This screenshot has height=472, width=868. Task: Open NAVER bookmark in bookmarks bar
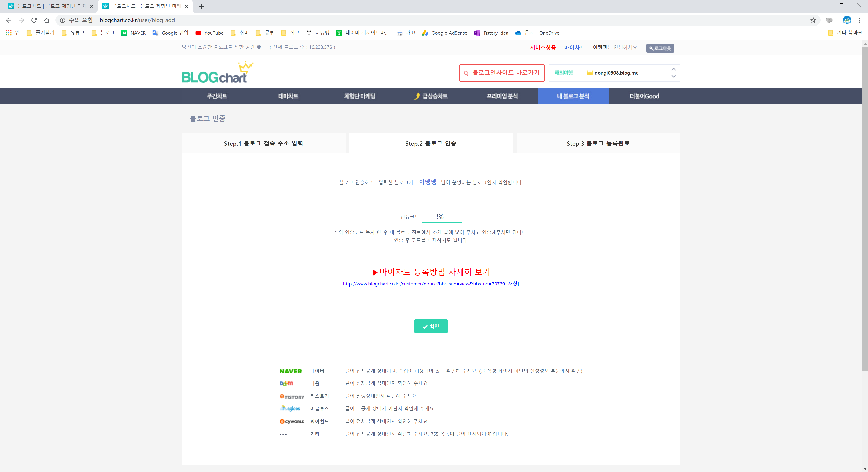point(134,33)
